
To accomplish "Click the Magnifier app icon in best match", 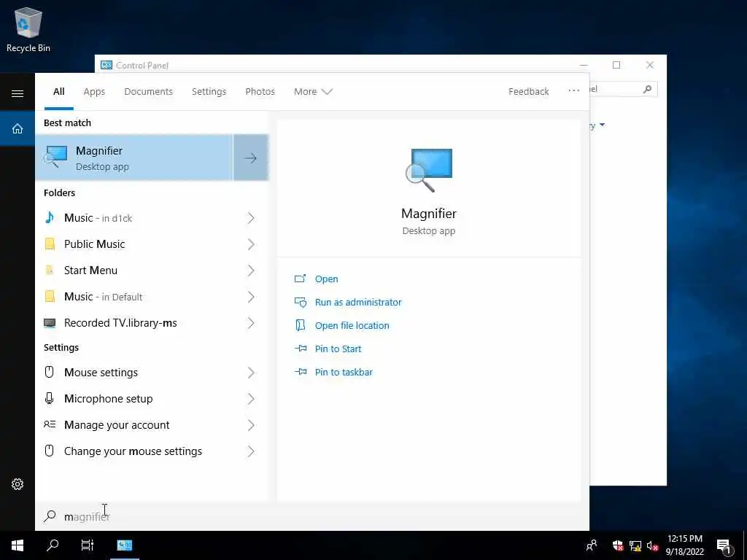I will click(x=55, y=156).
